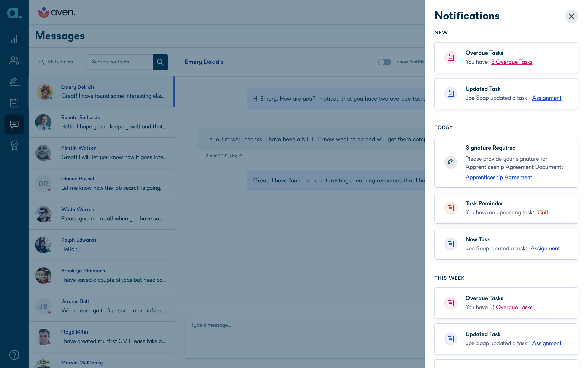Select Emery Dokidis conversation
Image resolution: width=588 pixels, height=368 pixels.
[x=101, y=92]
